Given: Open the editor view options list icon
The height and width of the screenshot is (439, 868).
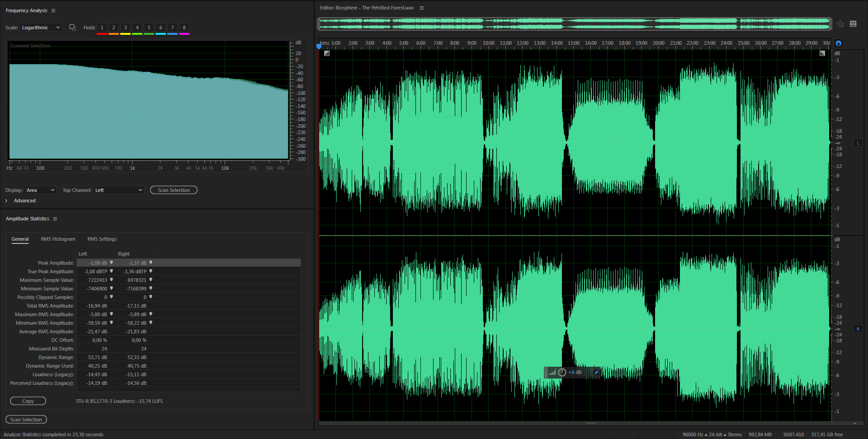Looking at the screenshot, I should point(853,24).
